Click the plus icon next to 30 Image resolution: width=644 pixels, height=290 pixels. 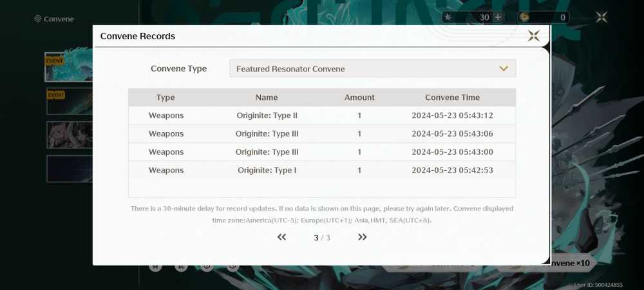[x=498, y=17]
